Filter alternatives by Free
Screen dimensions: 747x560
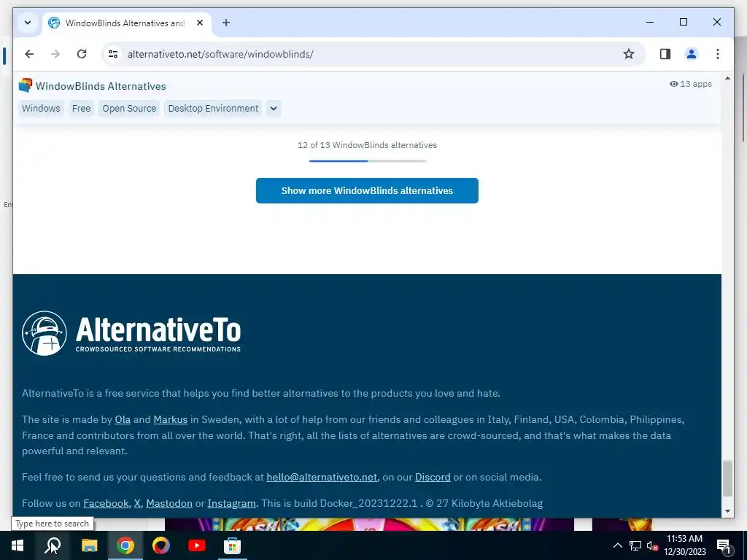click(82, 108)
